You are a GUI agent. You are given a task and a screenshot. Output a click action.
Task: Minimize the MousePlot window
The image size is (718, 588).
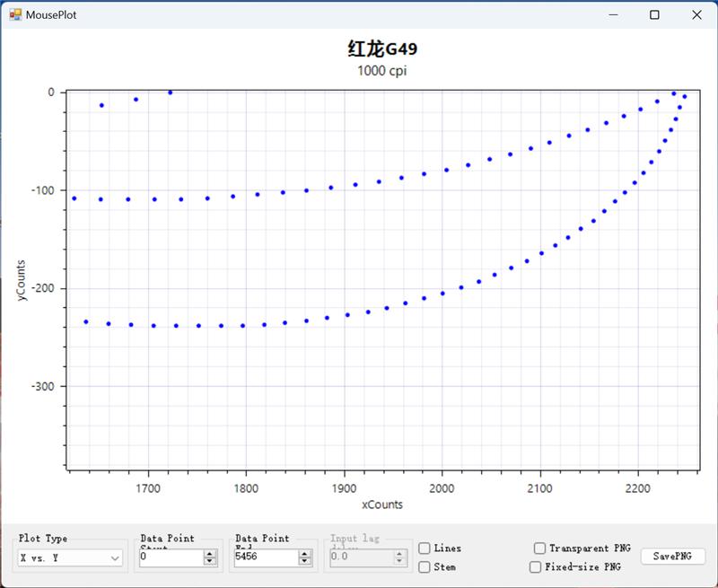click(614, 15)
